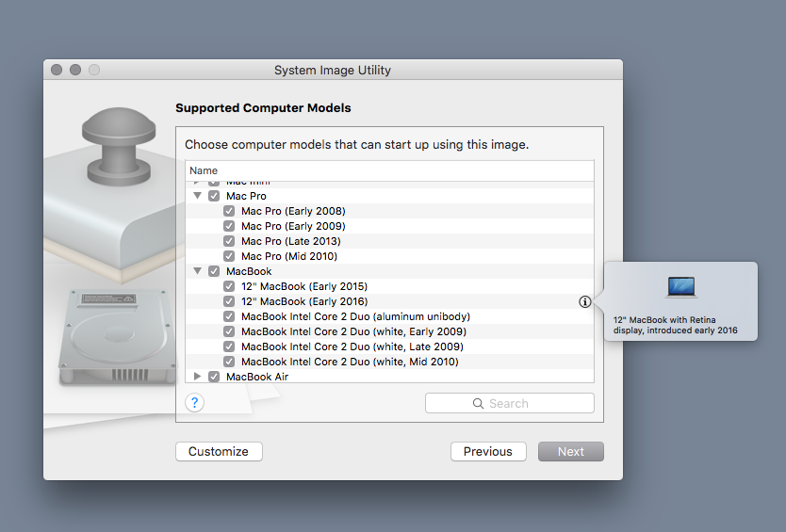Uncheck the MacBook Air group checkbox
Screen dimensions: 786x532
point(214,377)
